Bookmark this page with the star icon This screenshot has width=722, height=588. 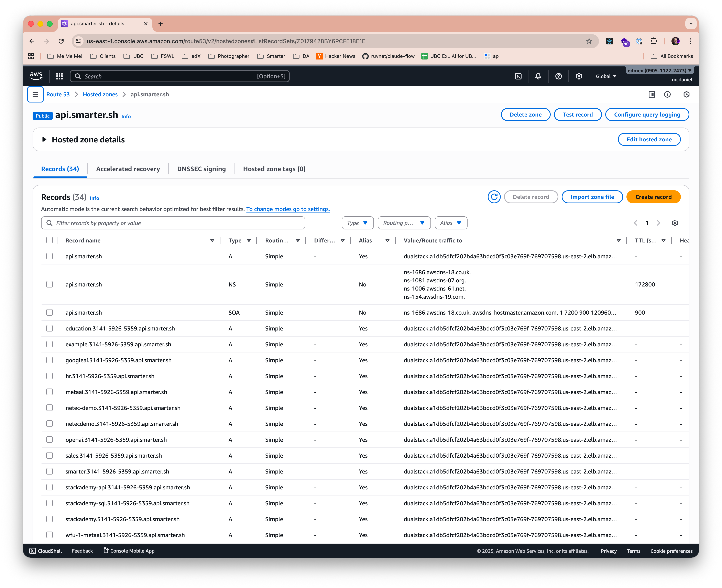[x=589, y=41]
